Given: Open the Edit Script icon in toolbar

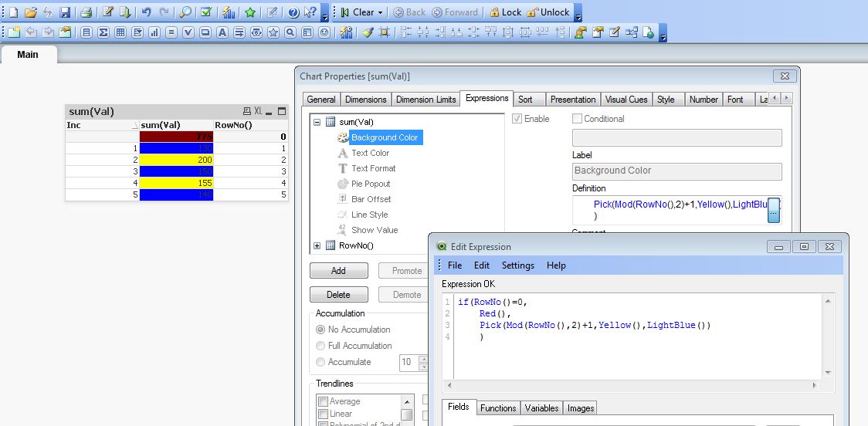Looking at the screenshot, I should click(x=108, y=12).
